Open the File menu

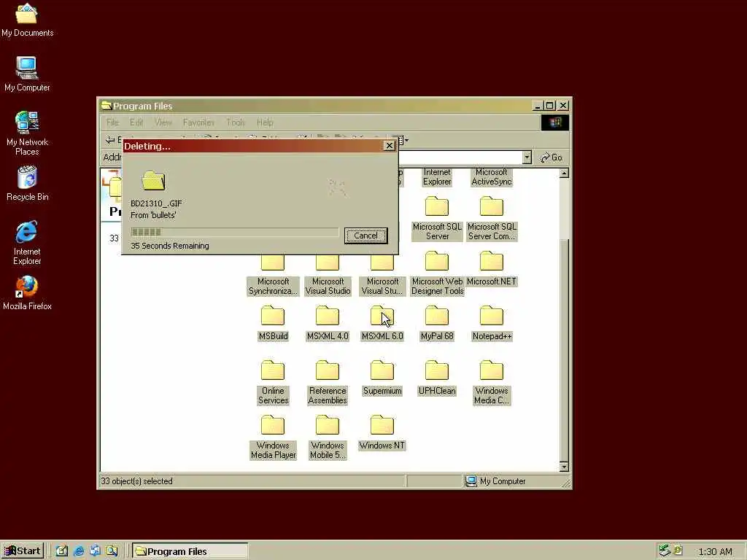pyautogui.click(x=112, y=122)
